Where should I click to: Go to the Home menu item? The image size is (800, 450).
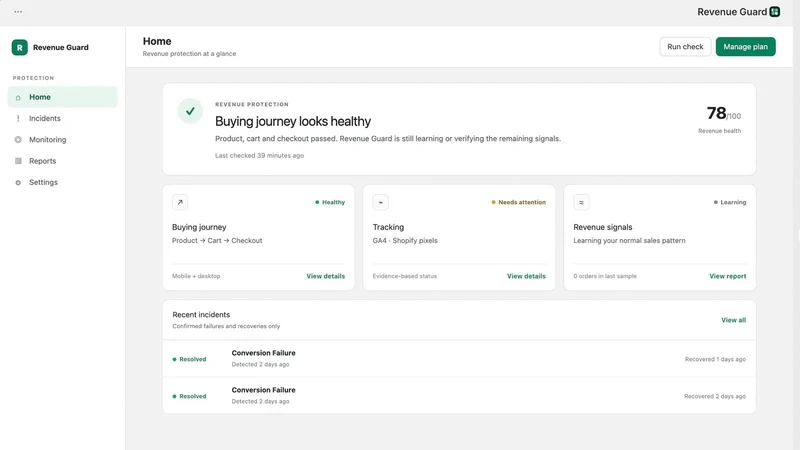[x=62, y=97]
